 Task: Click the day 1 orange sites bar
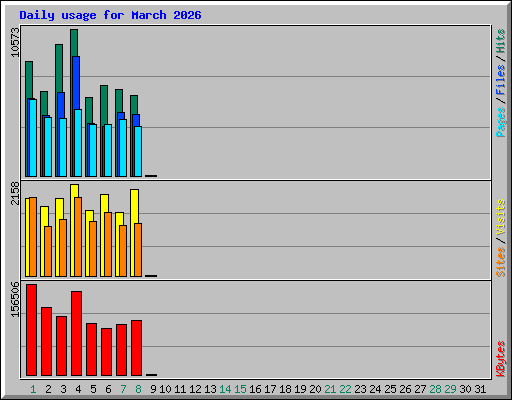coord(33,237)
